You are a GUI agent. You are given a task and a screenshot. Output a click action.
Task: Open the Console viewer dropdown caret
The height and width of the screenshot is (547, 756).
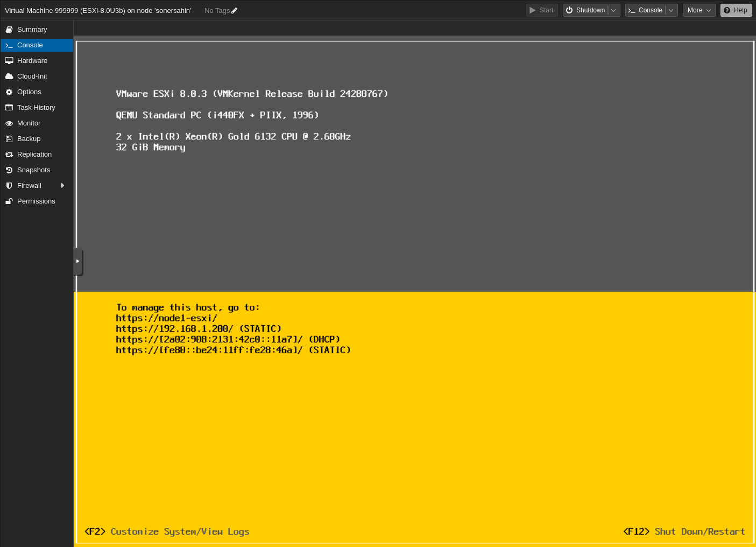[671, 10]
